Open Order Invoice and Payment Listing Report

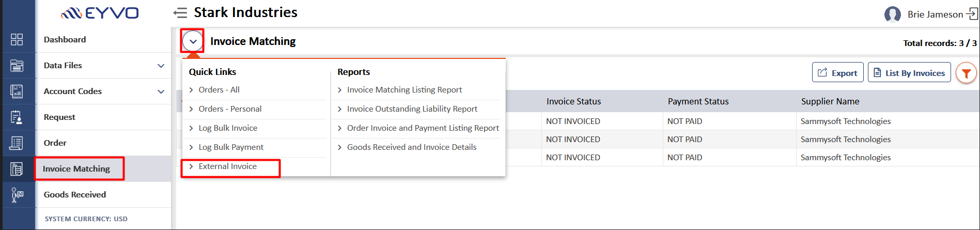pos(423,128)
